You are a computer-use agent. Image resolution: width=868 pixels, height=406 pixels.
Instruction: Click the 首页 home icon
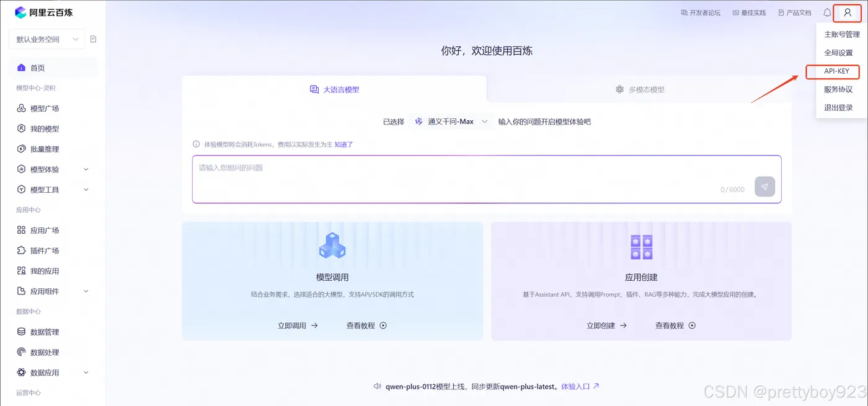[x=22, y=68]
